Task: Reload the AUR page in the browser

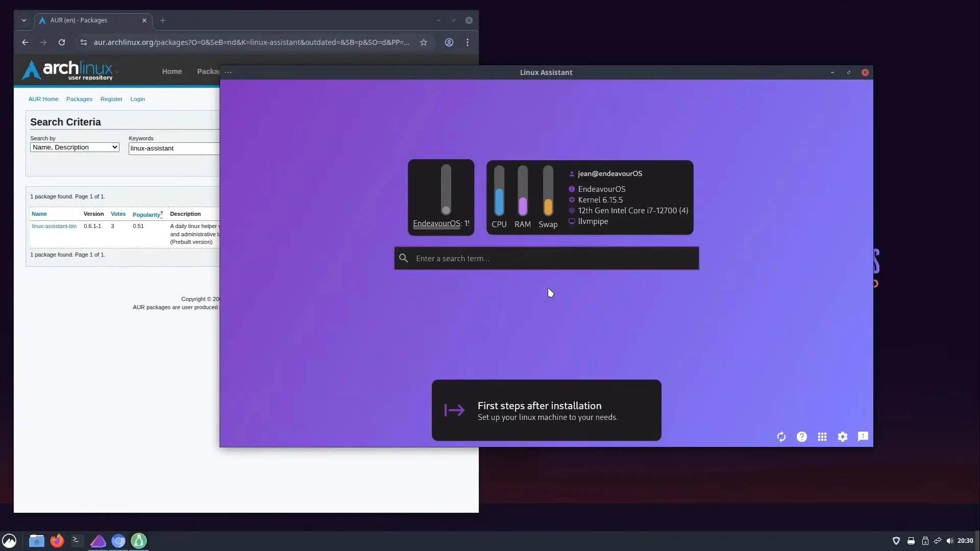Action: (62, 42)
